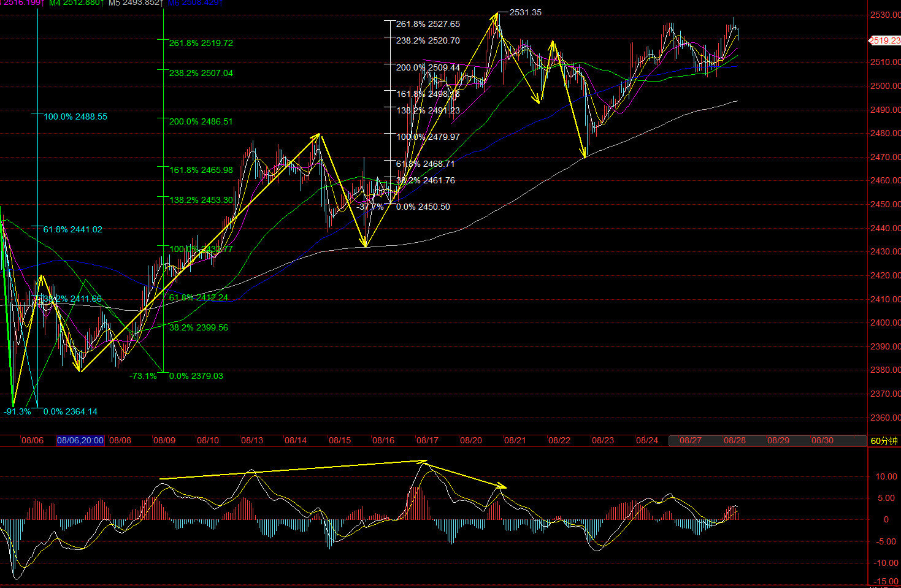Click the 08/06 date label on time axis
The image size is (901, 588).
click(x=33, y=440)
